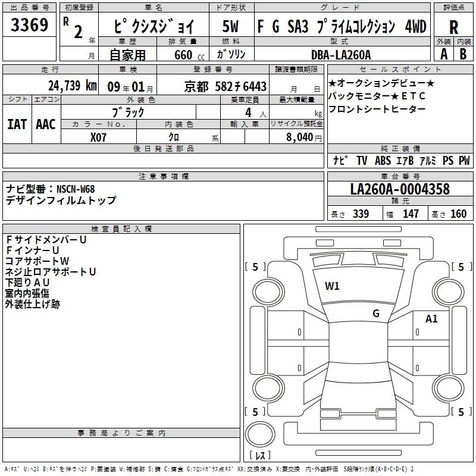Click the recycle deposit 8,040円
Viewport: 476px width, 476px height.
click(304, 137)
